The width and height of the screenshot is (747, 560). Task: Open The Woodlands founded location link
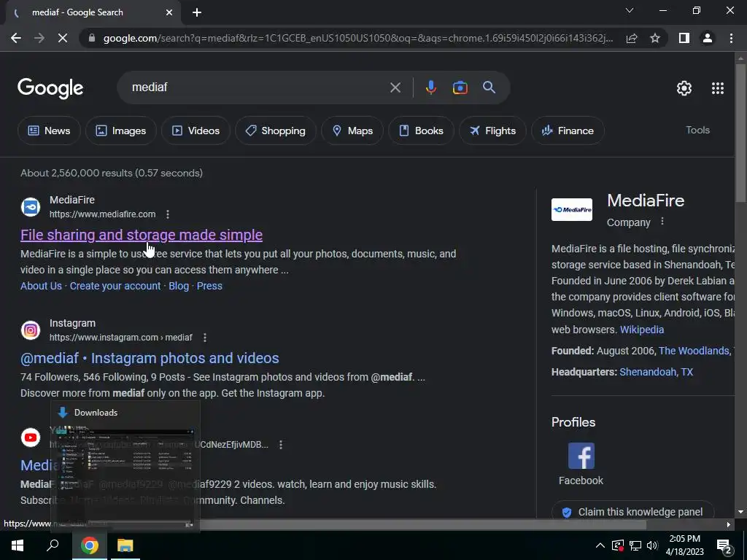tap(694, 351)
